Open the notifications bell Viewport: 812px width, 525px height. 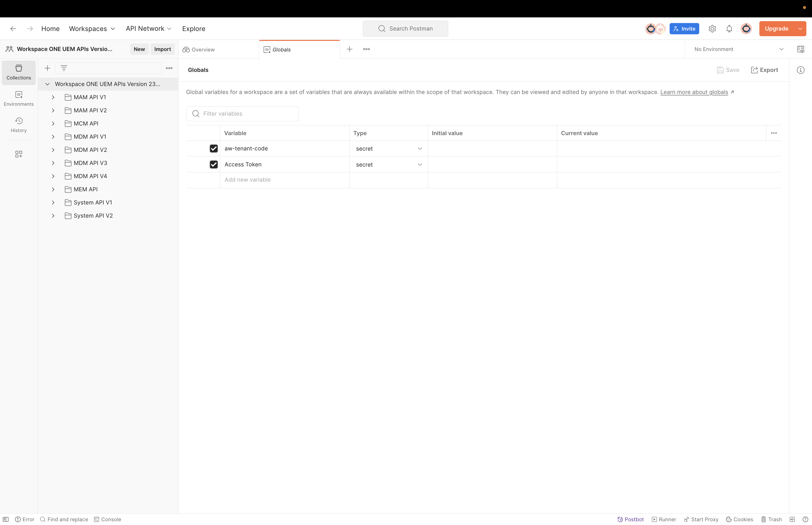pyautogui.click(x=729, y=29)
